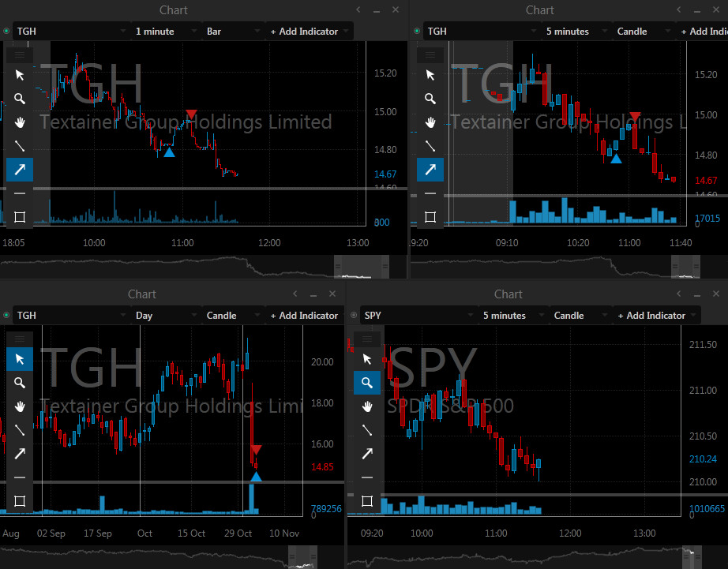Select the rectangle tool in TGH 1 minute chart
This screenshot has height=569, width=728.
[x=20, y=217]
